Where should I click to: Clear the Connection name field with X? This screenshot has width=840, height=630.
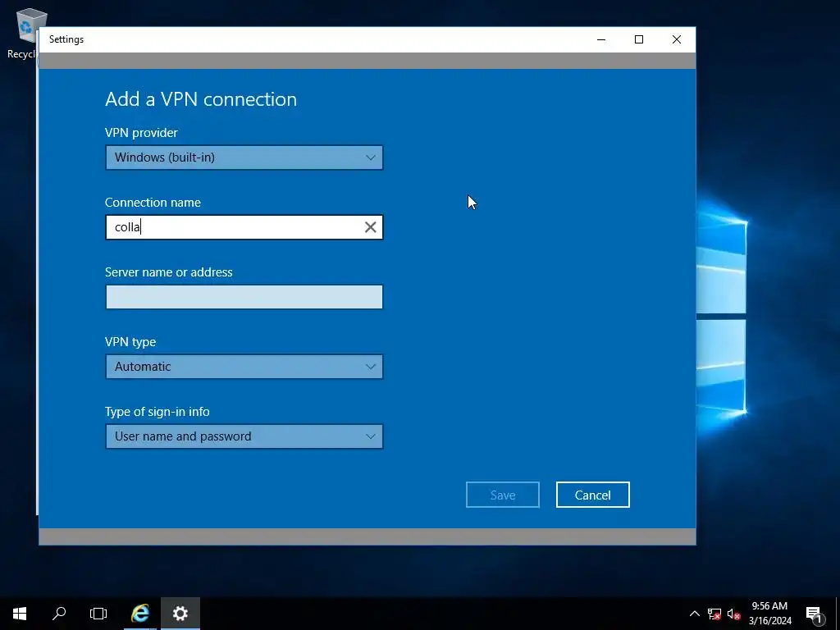coord(370,227)
